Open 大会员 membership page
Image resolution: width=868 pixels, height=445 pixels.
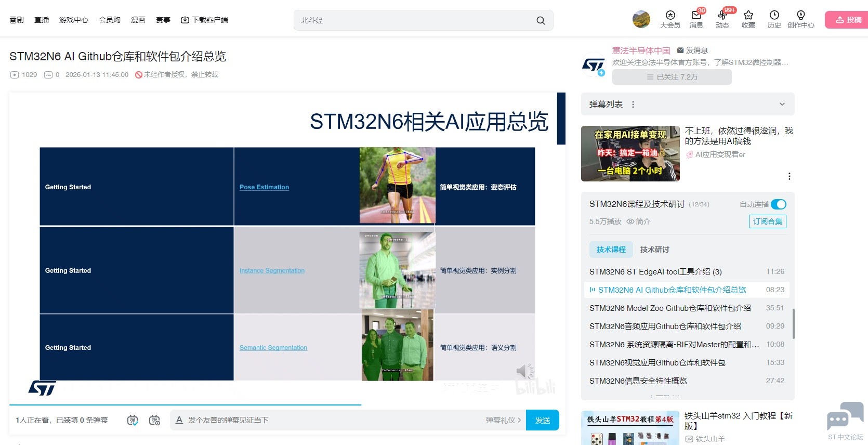pos(670,19)
